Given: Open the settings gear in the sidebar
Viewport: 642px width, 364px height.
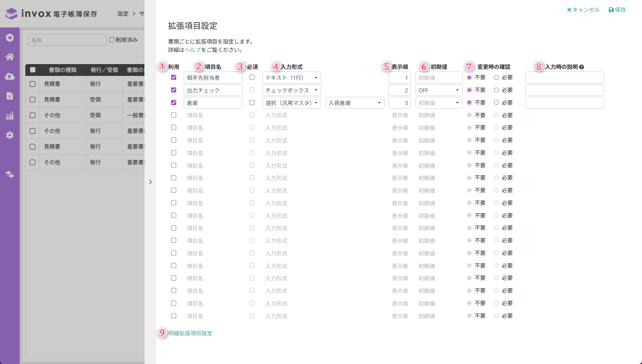Looking at the screenshot, I should [10, 135].
